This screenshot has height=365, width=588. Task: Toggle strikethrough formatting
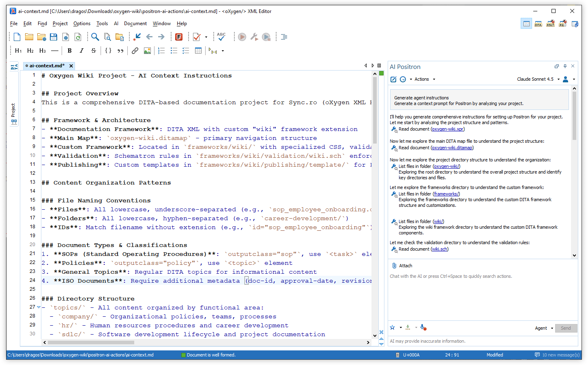tap(94, 51)
